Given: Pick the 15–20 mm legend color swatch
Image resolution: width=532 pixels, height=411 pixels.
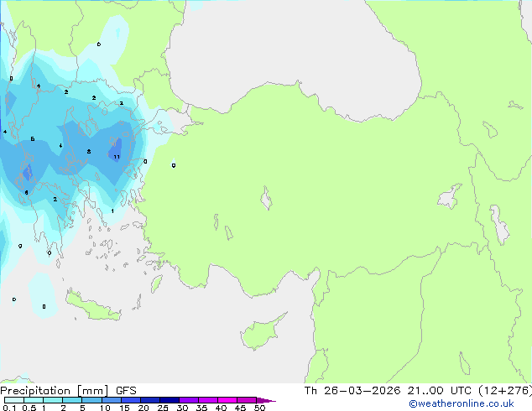Looking at the screenshot, I should click(131, 400).
